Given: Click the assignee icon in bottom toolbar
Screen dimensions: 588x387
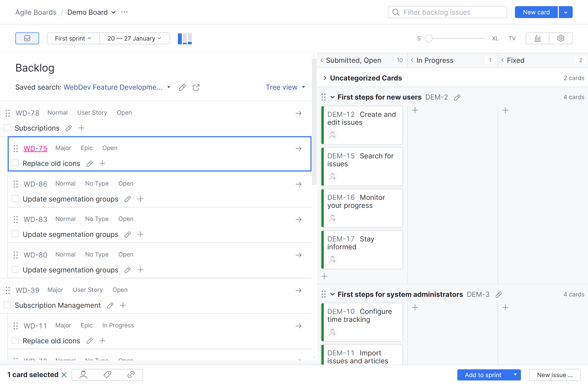Looking at the screenshot, I should pos(83,375).
